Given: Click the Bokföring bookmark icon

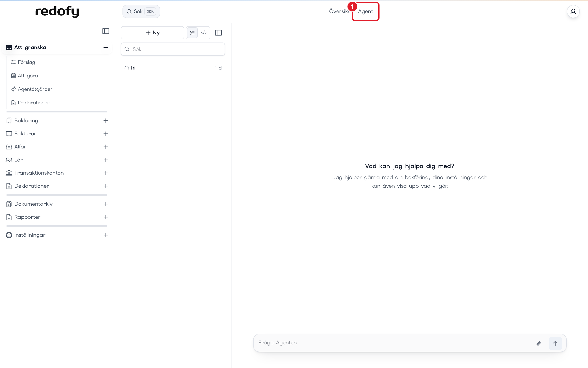Looking at the screenshot, I should point(9,120).
